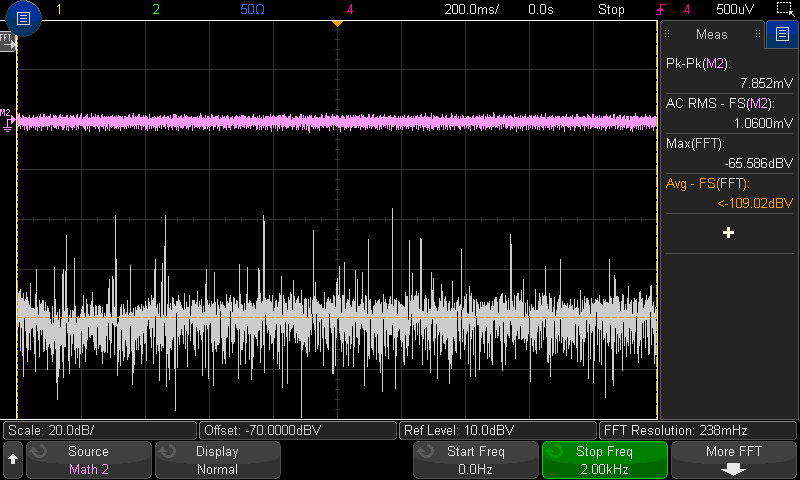Select the Max(FFT) measurement
Image resolution: width=800 pixels, height=480 pixels.
[729, 153]
